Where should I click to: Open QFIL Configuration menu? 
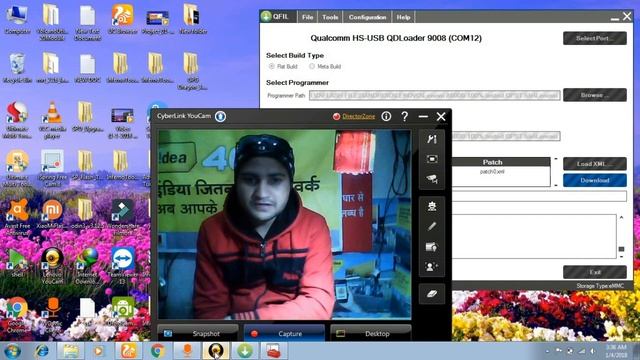pos(367,17)
